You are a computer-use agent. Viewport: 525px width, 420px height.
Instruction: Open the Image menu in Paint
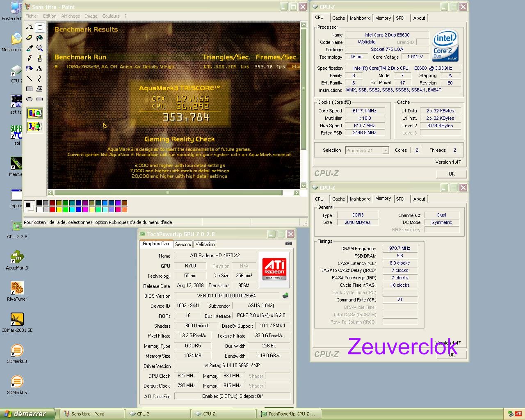[91, 16]
